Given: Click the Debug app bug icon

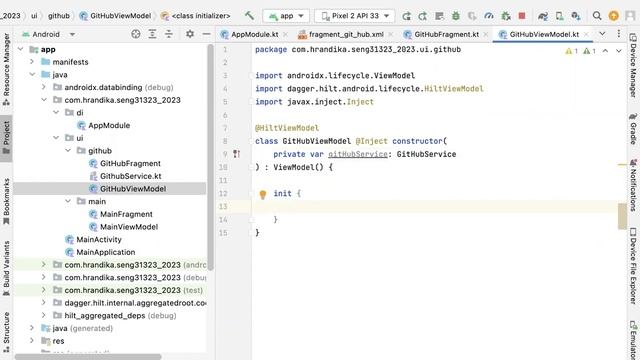Looking at the screenshot, I should click(x=456, y=16).
